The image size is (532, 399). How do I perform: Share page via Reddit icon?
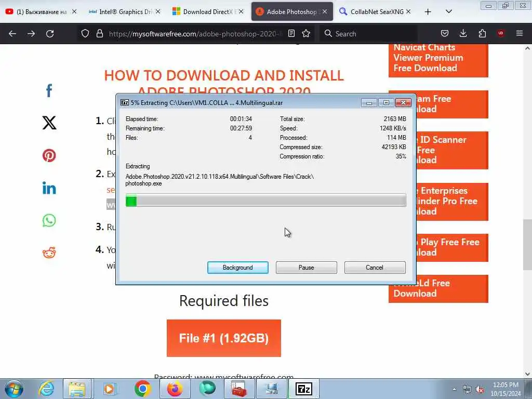[x=49, y=253]
